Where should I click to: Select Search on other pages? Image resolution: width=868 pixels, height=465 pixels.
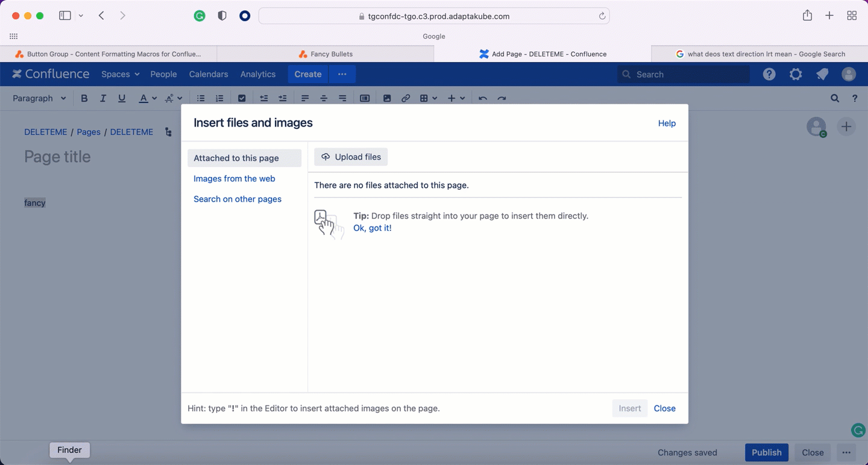237,199
